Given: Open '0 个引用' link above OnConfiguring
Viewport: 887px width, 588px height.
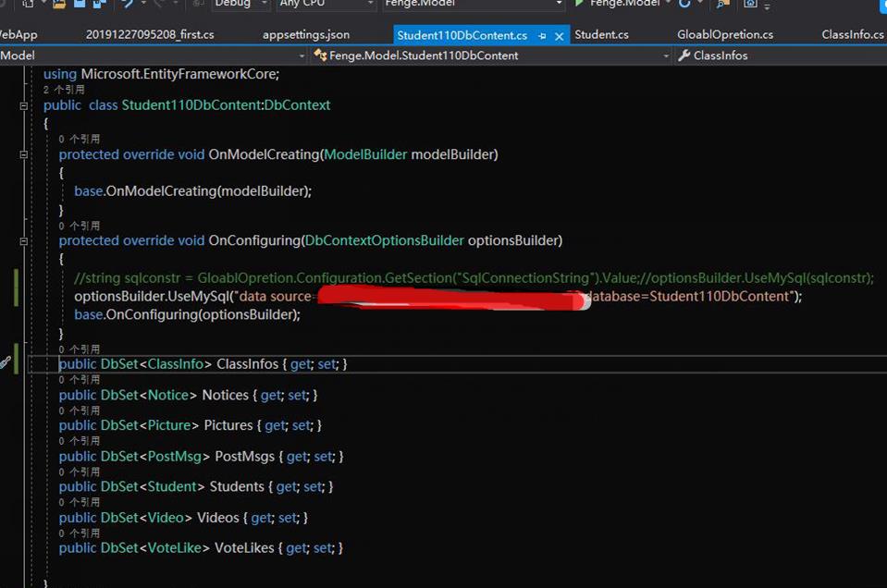Looking at the screenshot, I should coord(79,226).
